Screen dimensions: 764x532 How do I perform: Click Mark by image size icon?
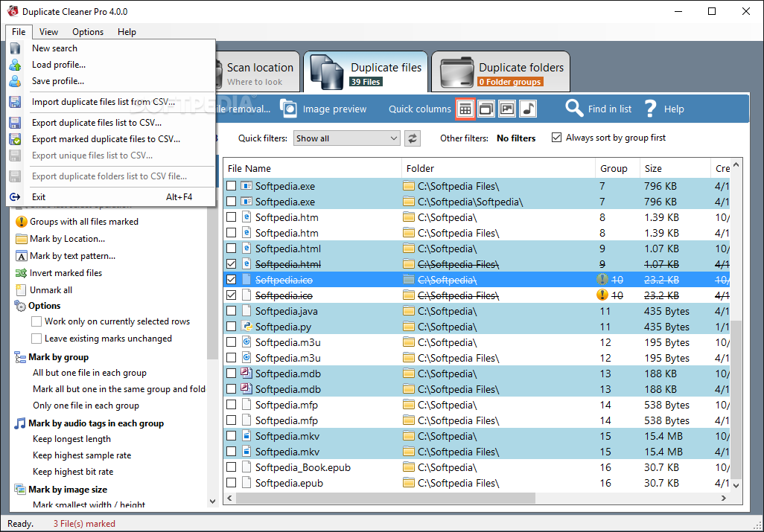click(20, 489)
